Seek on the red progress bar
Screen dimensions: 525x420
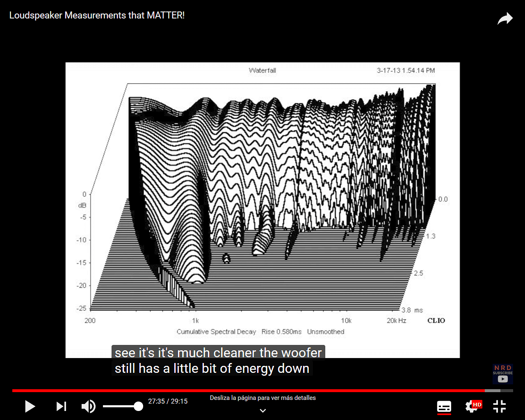248,390
